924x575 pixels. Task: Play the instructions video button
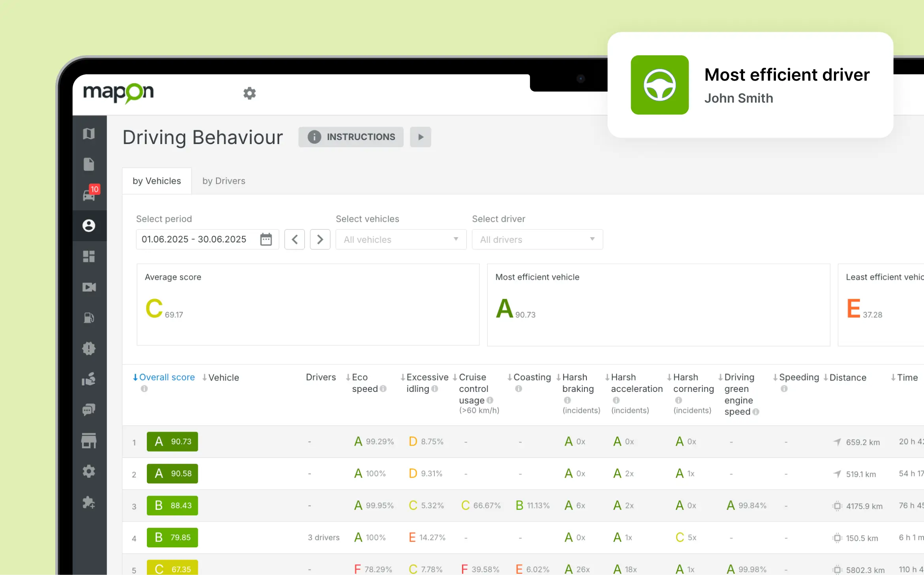(421, 137)
